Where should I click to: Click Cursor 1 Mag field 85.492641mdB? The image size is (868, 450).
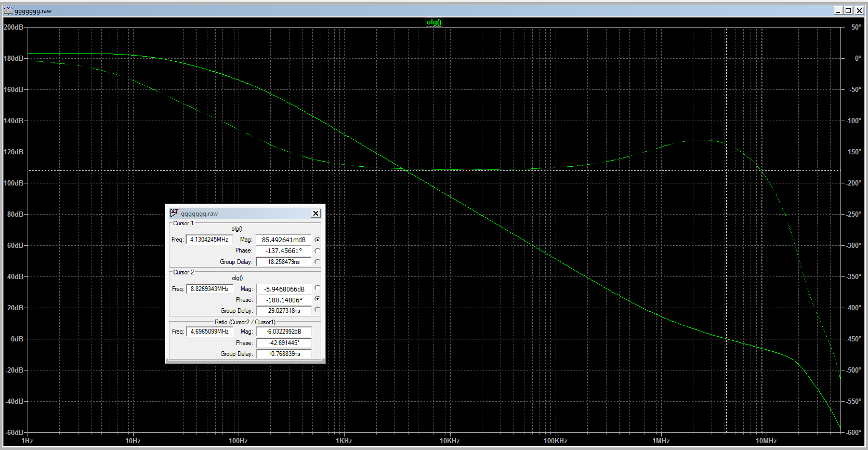pos(284,240)
